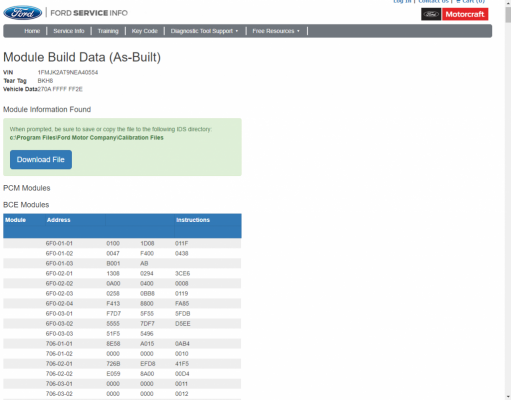
Task: Click the Motorcraft logo badge
Action: pyautogui.click(x=465, y=14)
